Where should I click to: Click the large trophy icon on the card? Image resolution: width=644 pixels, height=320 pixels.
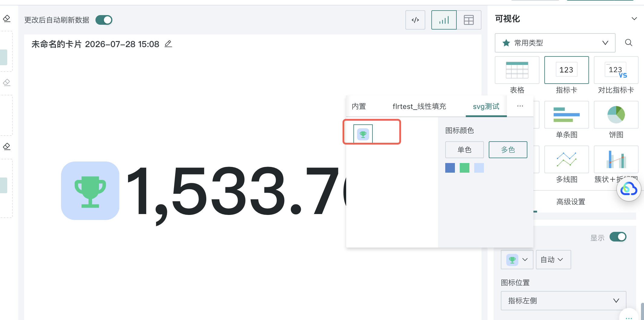pyautogui.click(x=90, y=191)
